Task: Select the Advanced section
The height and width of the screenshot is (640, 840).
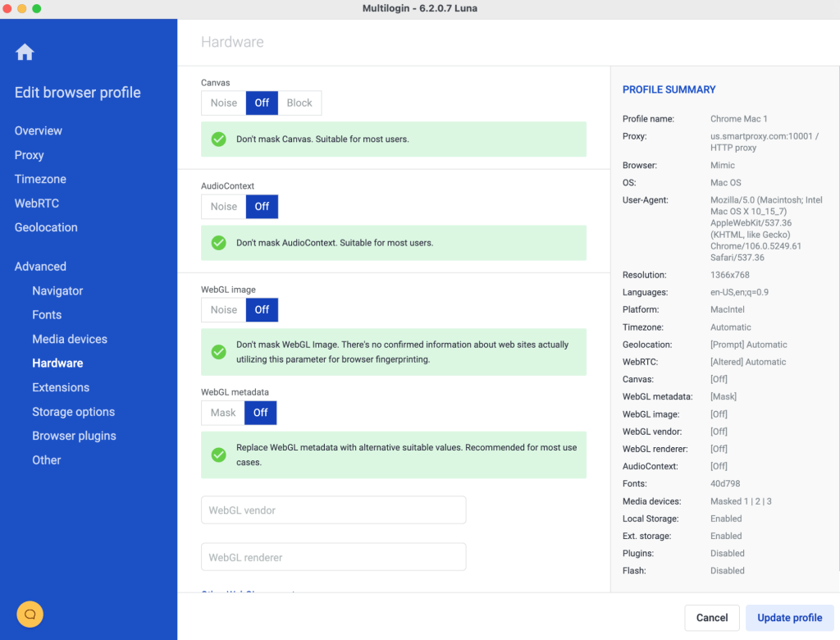Action: tap(40, 267)
